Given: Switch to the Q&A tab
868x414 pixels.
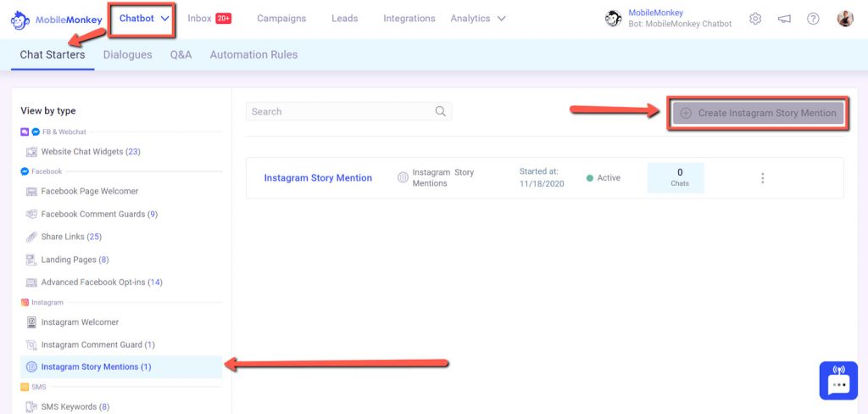Looking at the screenshot, I should point(181,55).
